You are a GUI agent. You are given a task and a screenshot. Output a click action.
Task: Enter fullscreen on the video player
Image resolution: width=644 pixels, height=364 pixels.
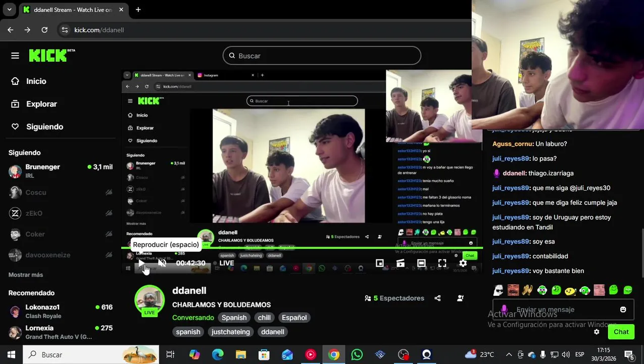click(442, 263)
